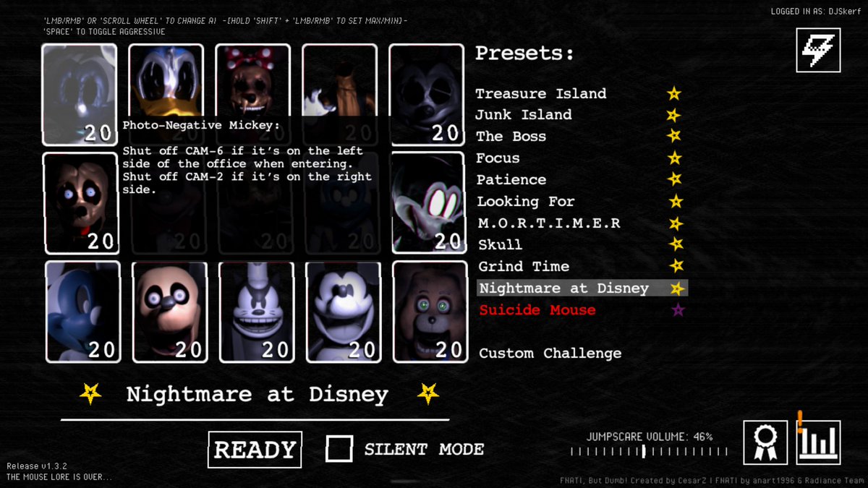
Task: Click the 'Jumpscare Volume: 46%' label
Action: tap(649, 437)
